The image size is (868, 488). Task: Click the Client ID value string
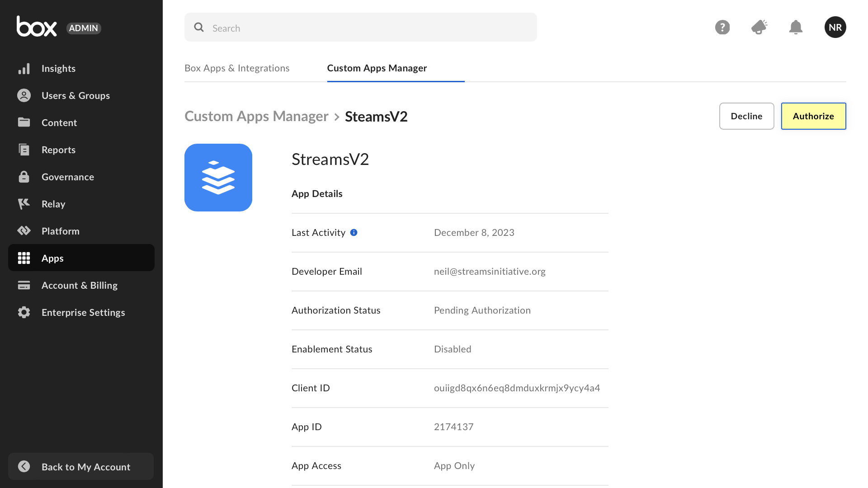tap(517, 388)
